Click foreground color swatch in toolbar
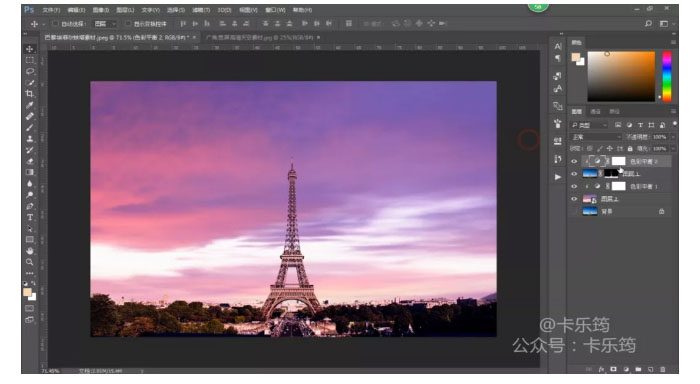Image resolution: width=700 pixels, height=384 pixels. pyautogui.click(x=28, y=292)
